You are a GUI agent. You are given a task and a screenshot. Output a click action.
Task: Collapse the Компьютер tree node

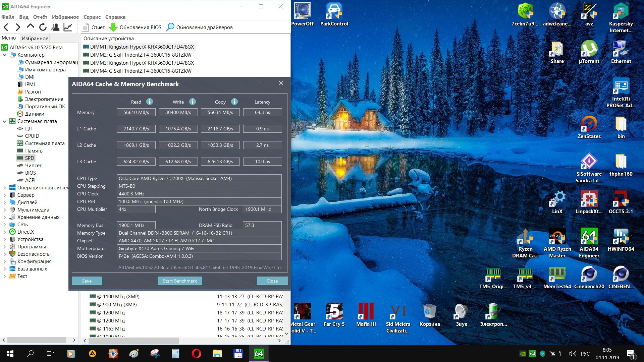click(5, 55)
